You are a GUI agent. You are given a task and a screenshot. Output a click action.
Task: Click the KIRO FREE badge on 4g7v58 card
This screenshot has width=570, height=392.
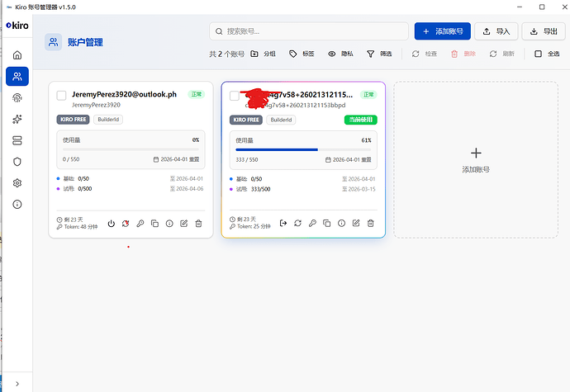tap(246, 120)
